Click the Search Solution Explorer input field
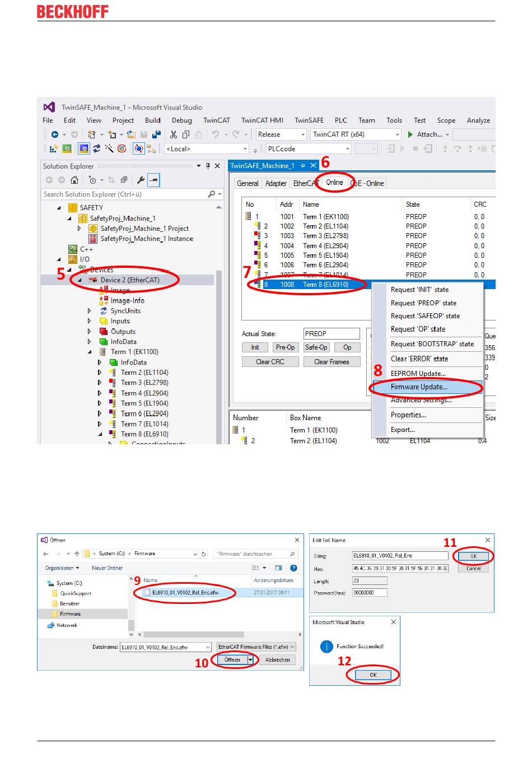Image resolution: width=532 pixels, height=767 pixels. tap(124, 194)
